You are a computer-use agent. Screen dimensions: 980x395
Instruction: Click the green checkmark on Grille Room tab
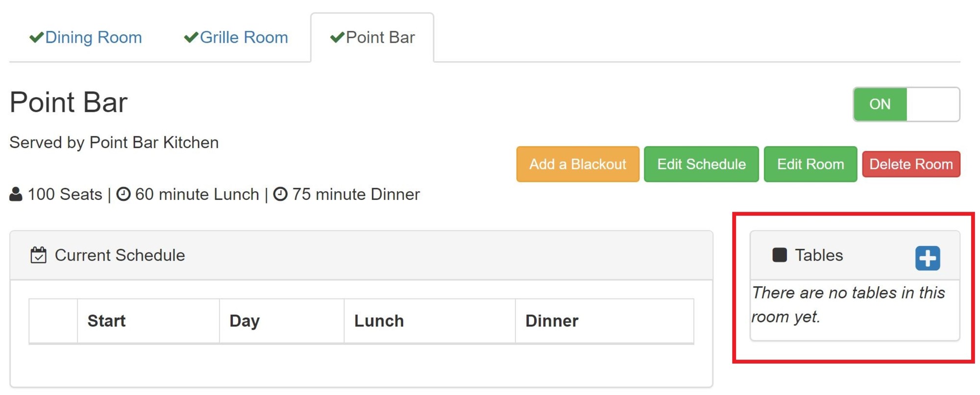(191, 37)
